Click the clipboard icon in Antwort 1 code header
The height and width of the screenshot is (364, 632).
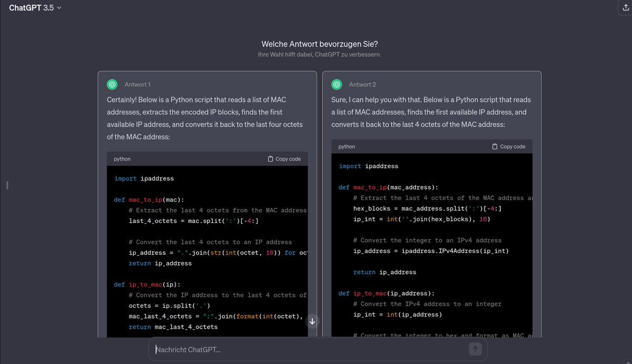270,159
